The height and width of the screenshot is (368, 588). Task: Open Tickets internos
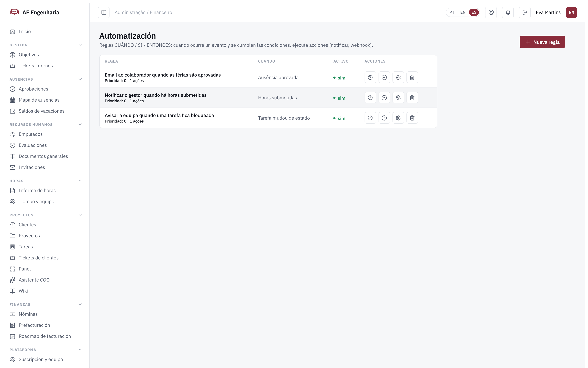tap(46, 66)
